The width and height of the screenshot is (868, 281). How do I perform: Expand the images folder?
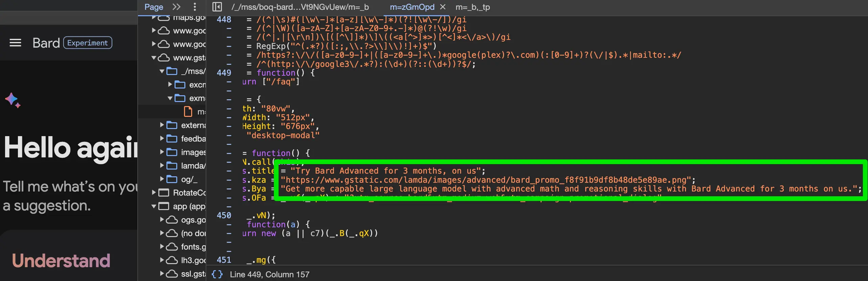tap(162, 152)
